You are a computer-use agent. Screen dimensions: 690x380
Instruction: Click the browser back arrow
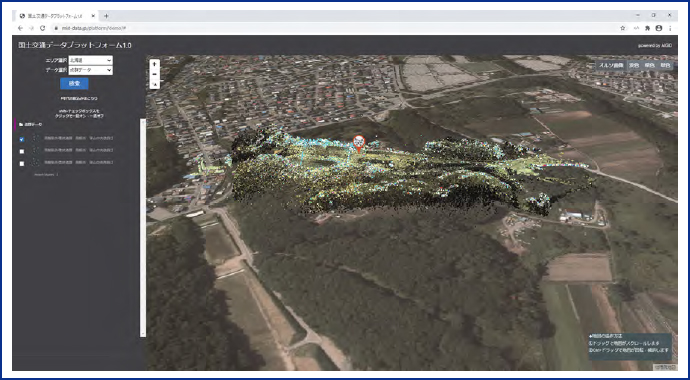(x=20, y=28)
